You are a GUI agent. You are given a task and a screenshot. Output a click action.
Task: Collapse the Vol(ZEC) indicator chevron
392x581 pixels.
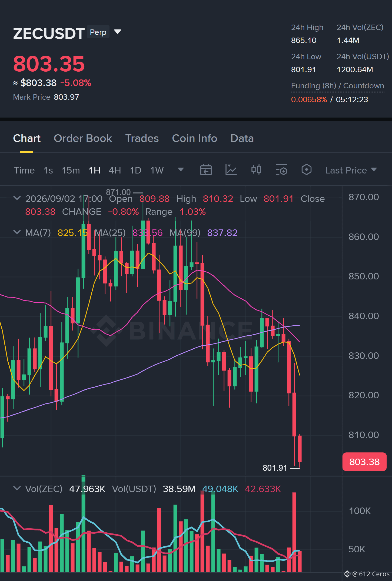tap(17, 488)
